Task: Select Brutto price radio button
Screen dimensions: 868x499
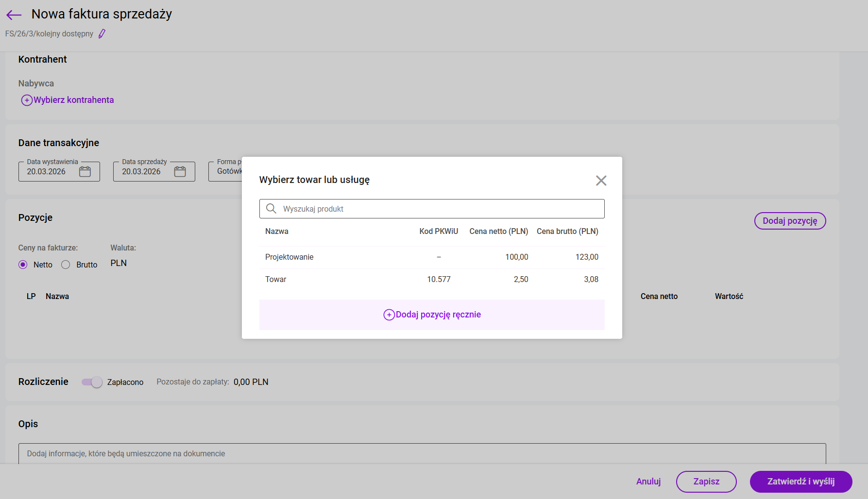Action: [66, 265]
